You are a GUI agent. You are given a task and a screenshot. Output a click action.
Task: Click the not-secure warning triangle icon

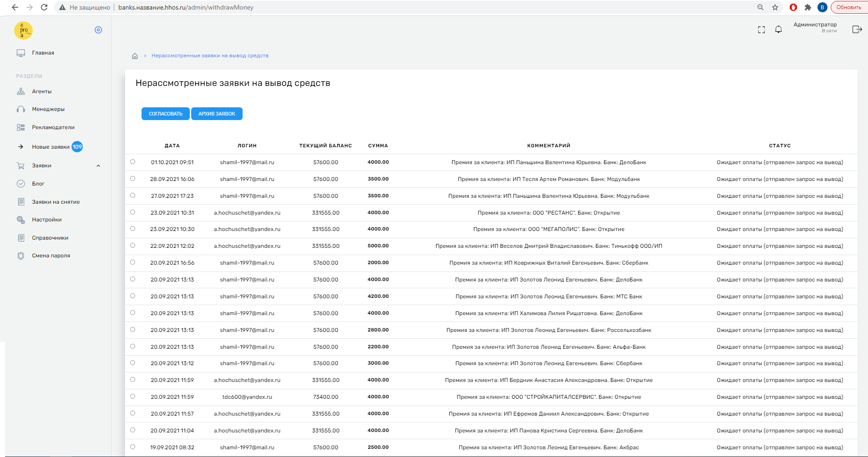pyautogui.click(x=62, y=7)
